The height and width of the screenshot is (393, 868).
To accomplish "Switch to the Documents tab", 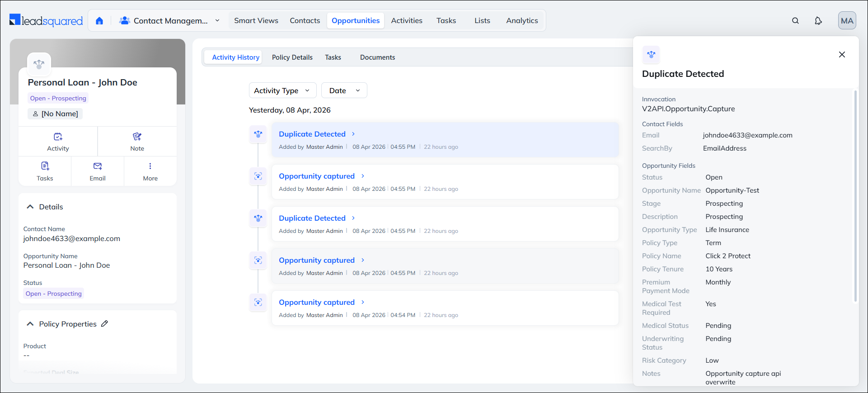I will [377, 57].
